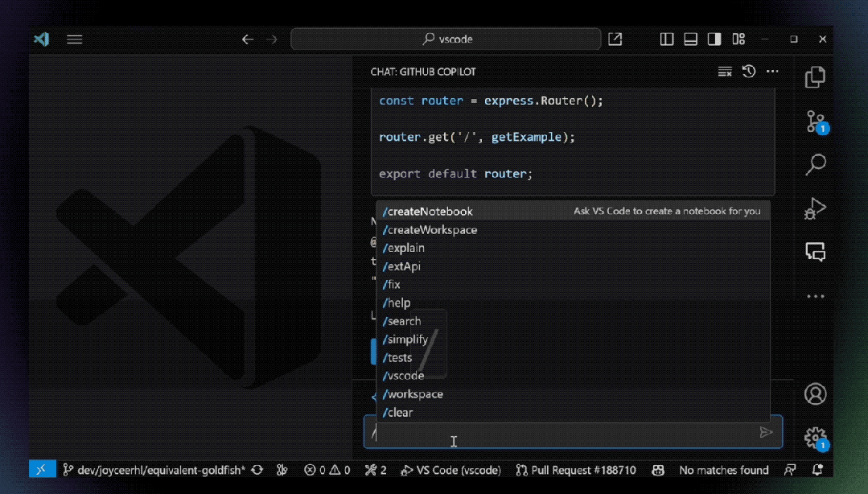Synchronize changes icon in status bar
Screen dimensions: 868x494
[x=257, y=470]
